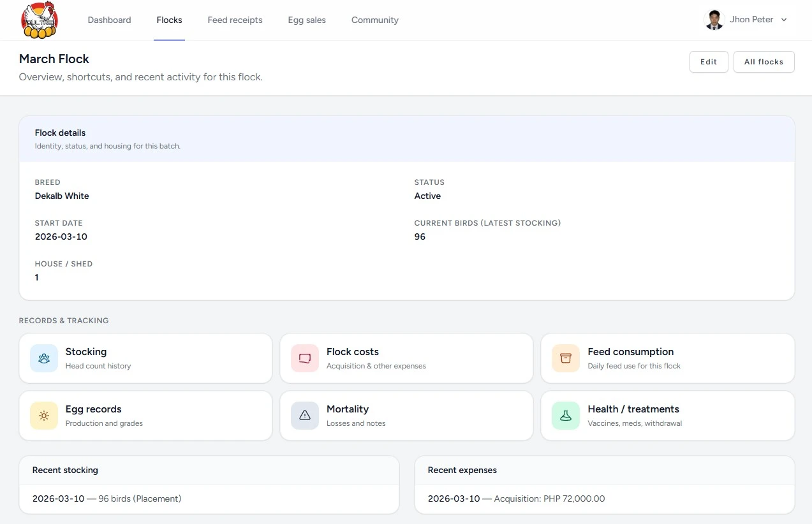Click the Flock details header panel
The width and height of the screenshot is (812, 524).
406,138
